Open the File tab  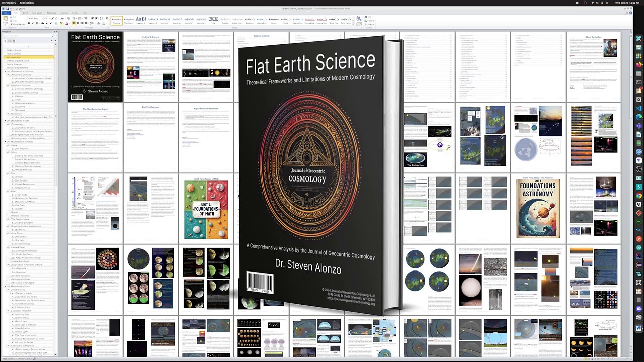click(6, 13)
